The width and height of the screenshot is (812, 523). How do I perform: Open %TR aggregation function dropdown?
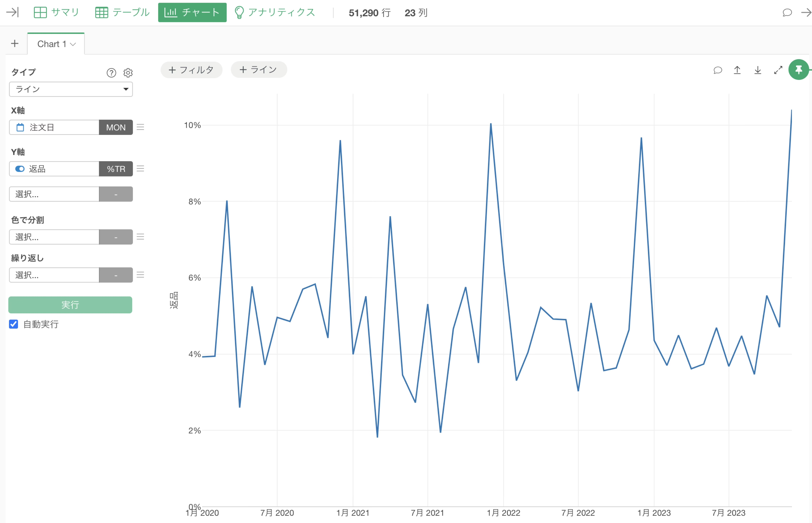pos(116,169)
